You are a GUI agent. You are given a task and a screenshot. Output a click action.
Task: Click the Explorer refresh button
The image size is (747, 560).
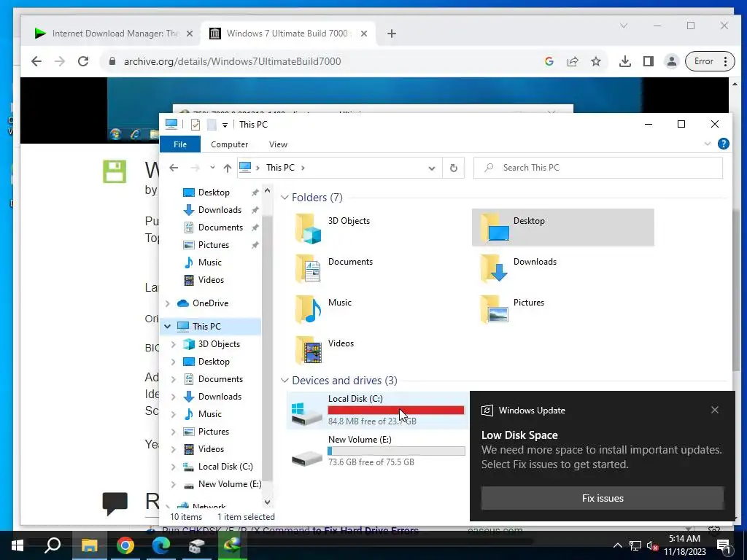[454, 168]
